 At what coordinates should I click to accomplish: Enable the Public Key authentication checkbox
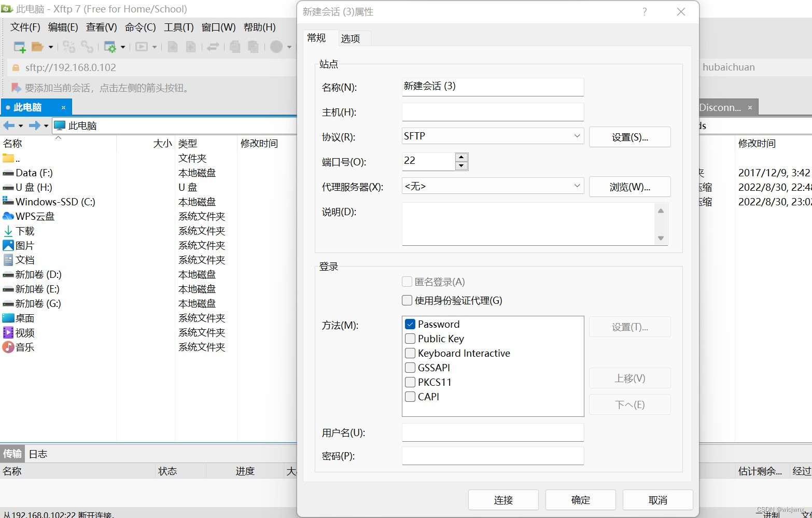[410, 339]
